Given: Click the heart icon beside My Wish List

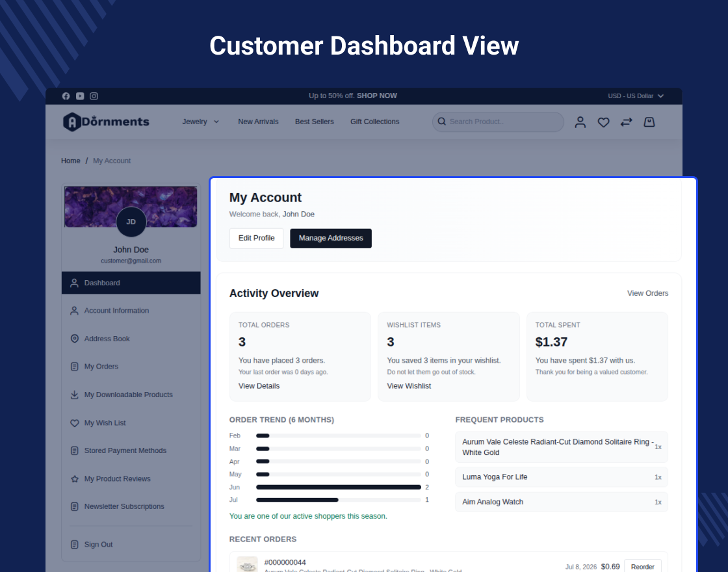Looking at the screenshot, I should pyautogui.click(x=74, y=423).
